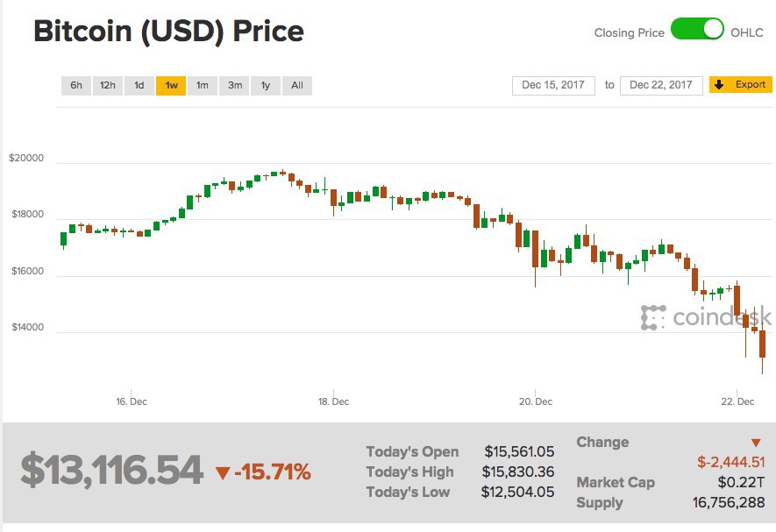Toggle the Closing Price/OHLC switch

697,30
